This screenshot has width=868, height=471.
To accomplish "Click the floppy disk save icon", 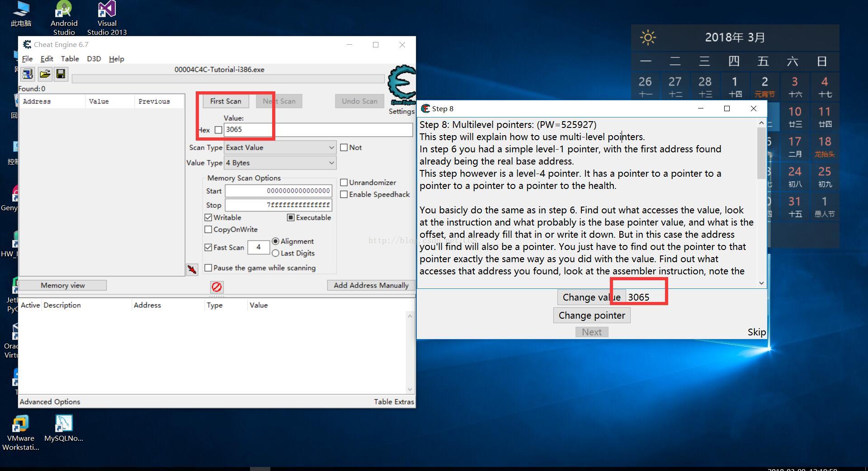I will 61,74.
